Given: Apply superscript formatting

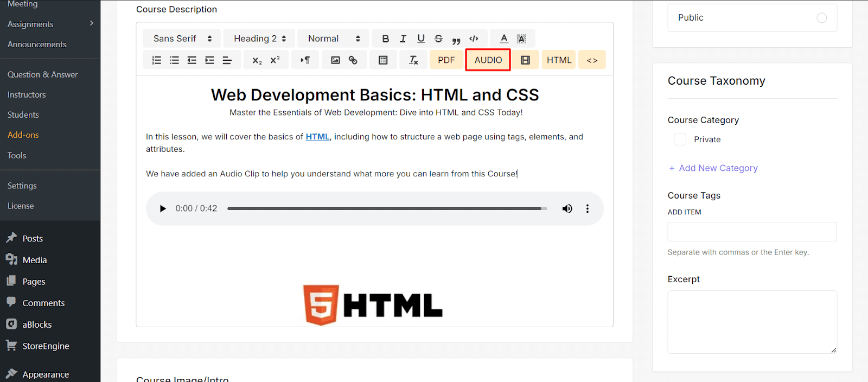Looking at the screenshot, I should click(x=275, y=60).
